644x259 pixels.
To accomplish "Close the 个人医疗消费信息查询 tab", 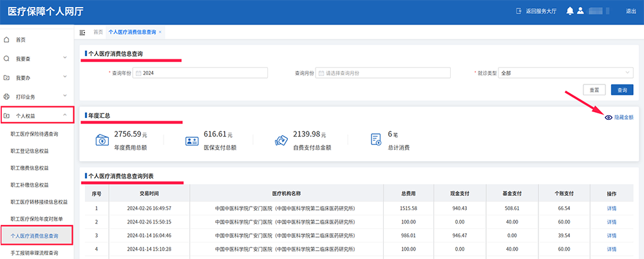I will [x=160, y=32].
